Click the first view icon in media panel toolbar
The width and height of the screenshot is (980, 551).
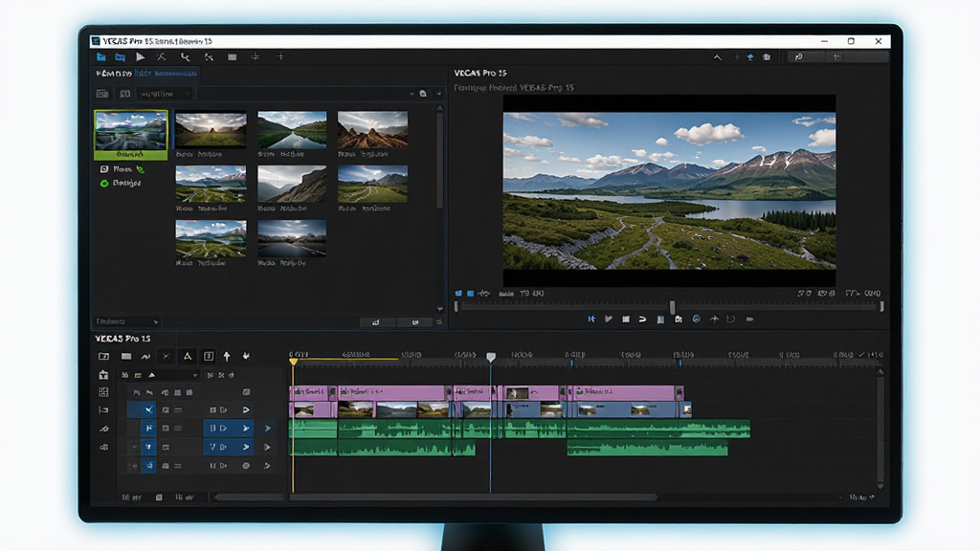[101, 94]
